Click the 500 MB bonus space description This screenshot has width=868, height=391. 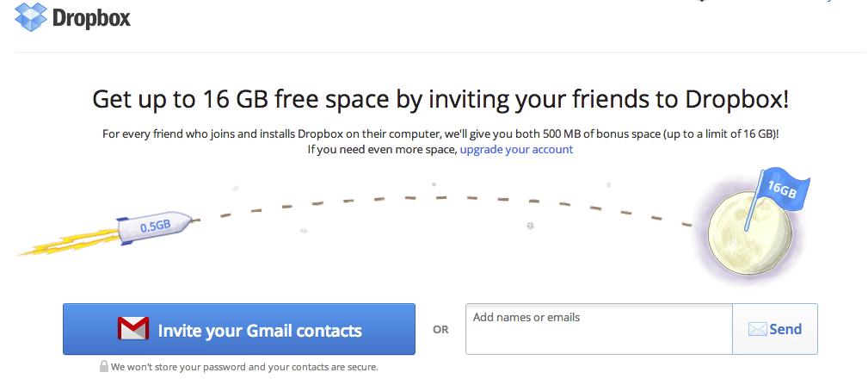coord(440,134)
